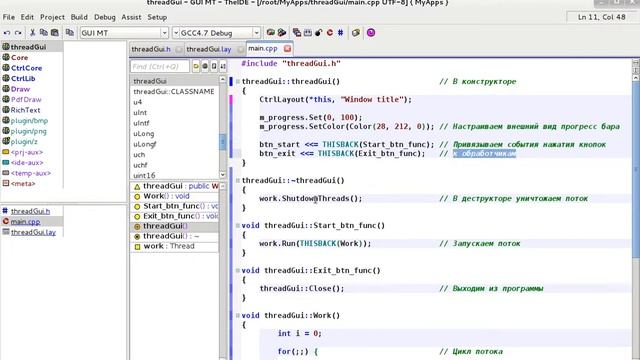Select the <ide-aux> package entry
The image size is (640, 360).
(x=27, y=163)
